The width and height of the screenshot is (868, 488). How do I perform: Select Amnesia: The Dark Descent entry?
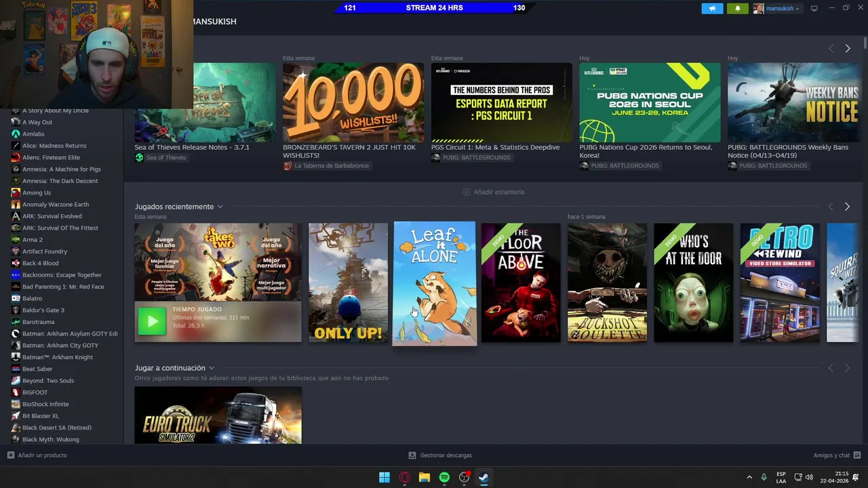pyautogui.click(x=60, y=181)
